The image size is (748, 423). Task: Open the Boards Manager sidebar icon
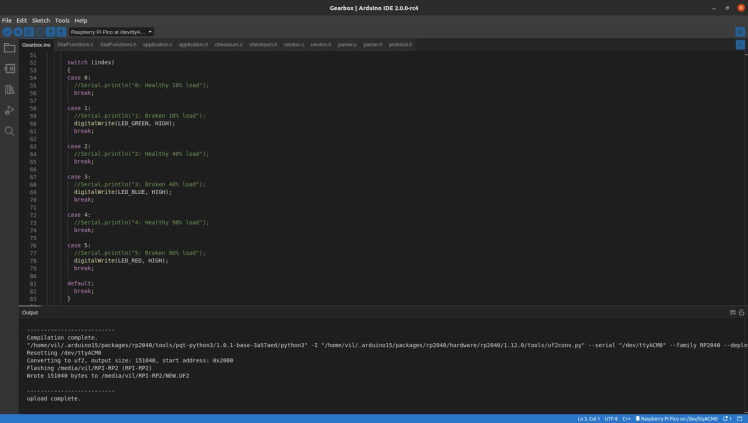10,69
